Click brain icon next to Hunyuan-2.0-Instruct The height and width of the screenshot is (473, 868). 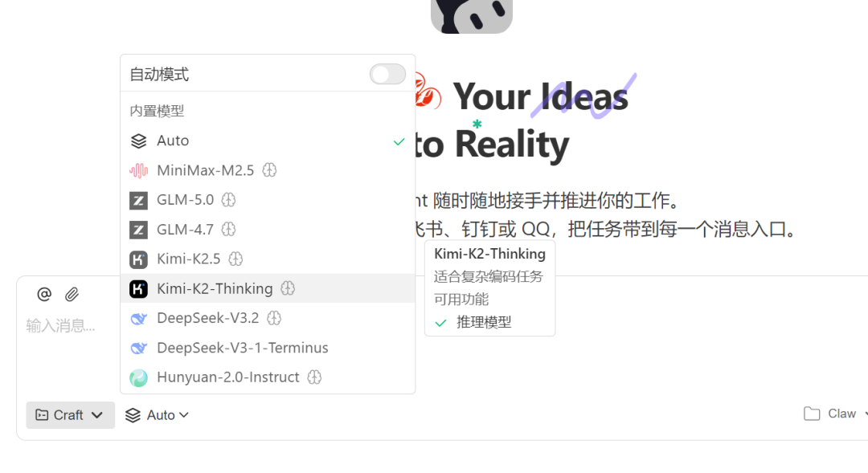[x=314, y=377]
